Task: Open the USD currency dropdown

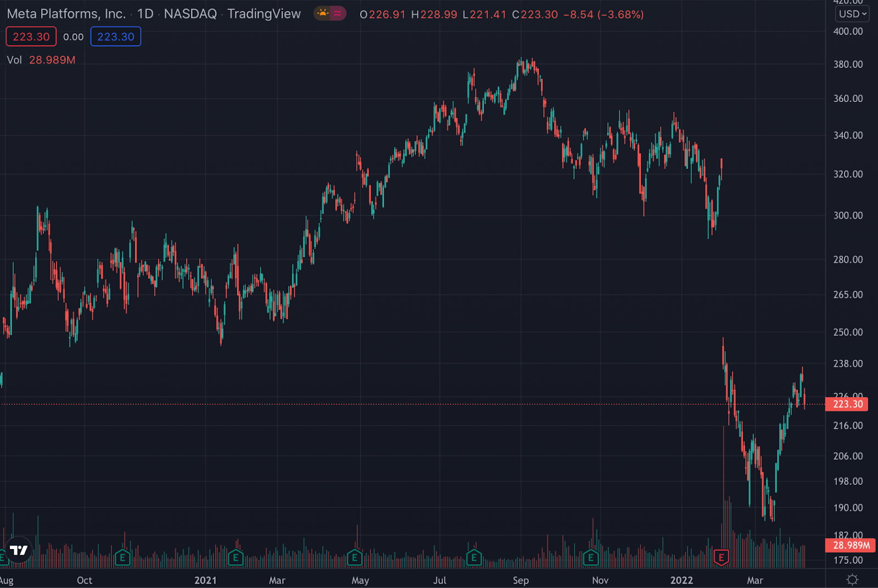Action: pos(853,14)
